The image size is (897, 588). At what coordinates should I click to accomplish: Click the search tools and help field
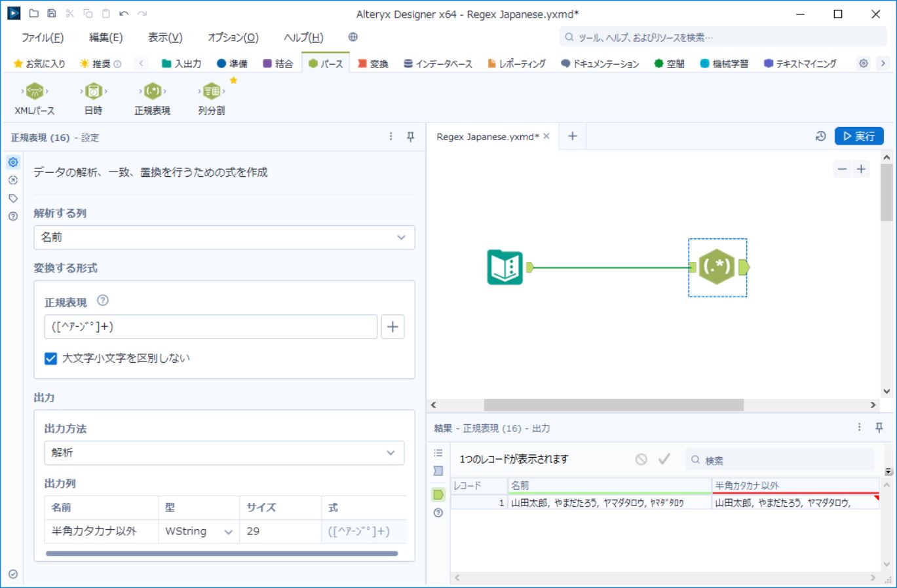coord(721,37)
